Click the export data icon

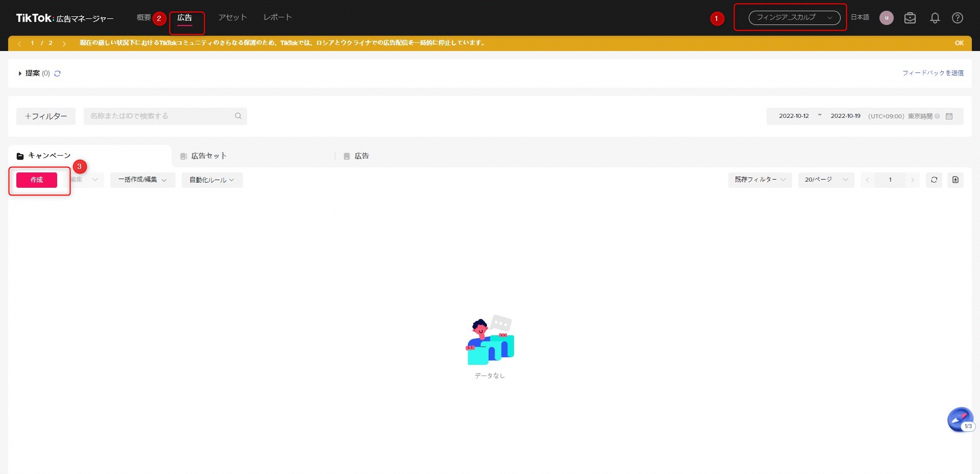pyautogui.click(x=955, y=180)
